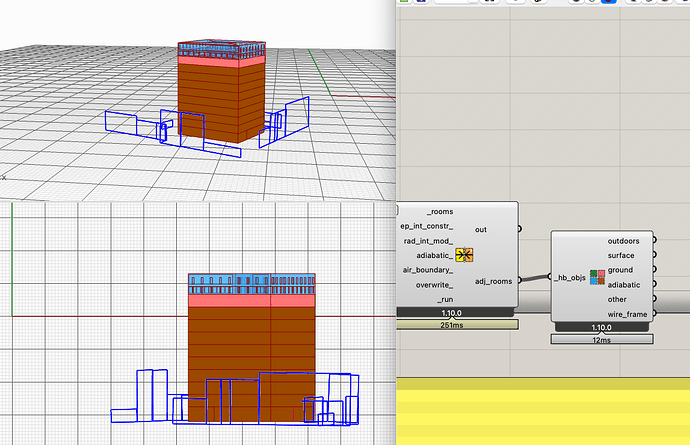The width and height of the screenshot is (690, 445).
Task: Select the yellow text panel on canvas
Action: 543,412
